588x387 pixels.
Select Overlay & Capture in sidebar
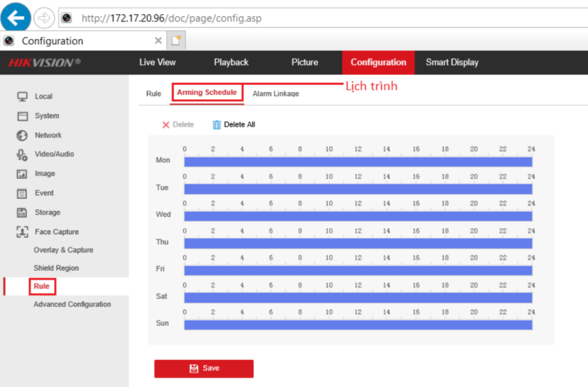(63, 250)
